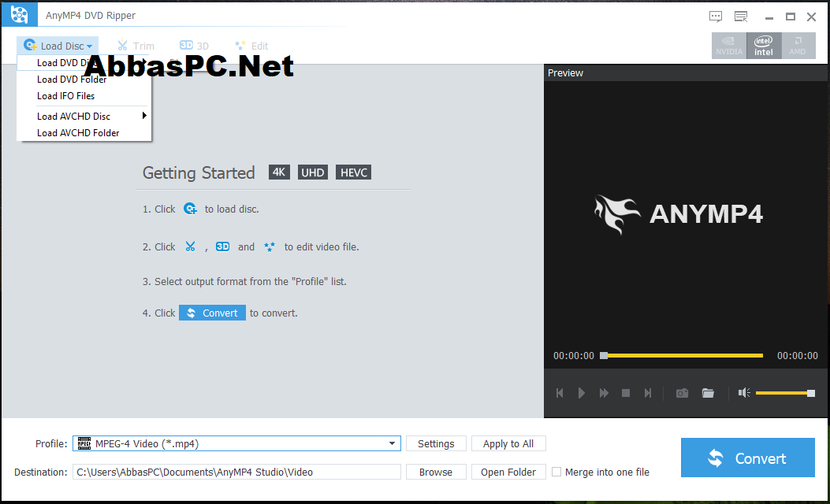Collapse the Load Disc dropdown
830x504 pixels.
pos(58,46)
